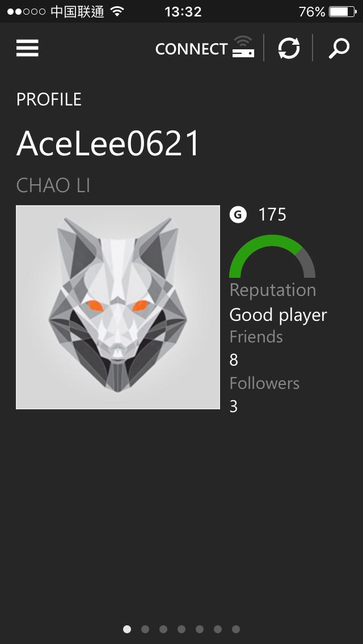
Task: Tap the Gamerscore G badge icon
Action: (238, 214)
